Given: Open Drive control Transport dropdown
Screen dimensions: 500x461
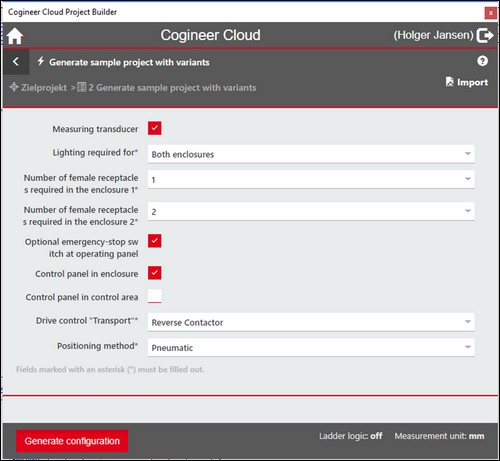Looking at the screenshot, I should pyautogui.click(x=311, y=322).
